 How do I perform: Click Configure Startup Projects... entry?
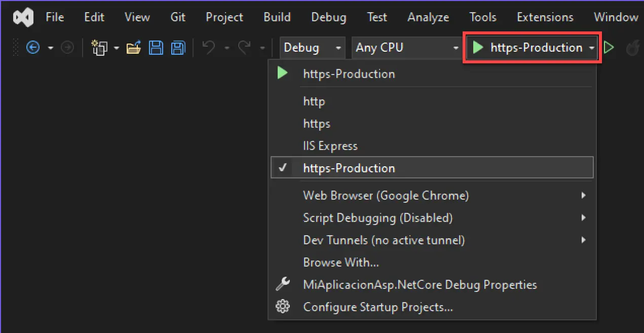click(377, 307)
